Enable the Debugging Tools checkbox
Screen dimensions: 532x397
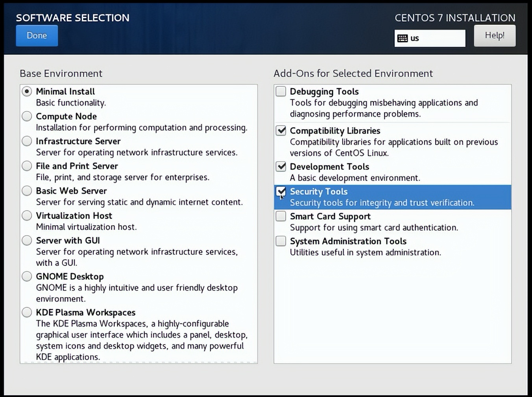tap(281, 92)
